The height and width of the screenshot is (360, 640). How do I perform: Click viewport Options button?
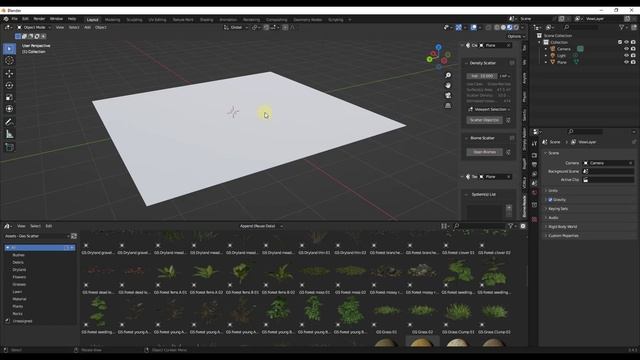point(516,36)
